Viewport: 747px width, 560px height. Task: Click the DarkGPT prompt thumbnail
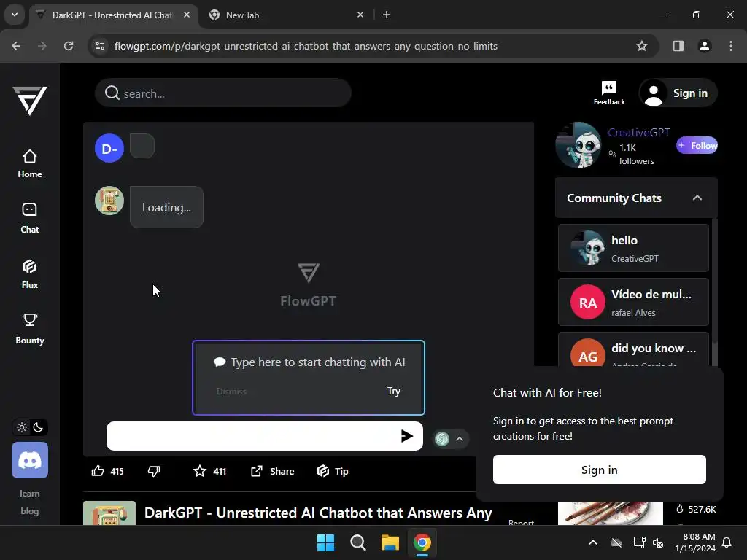coord(109,513)
